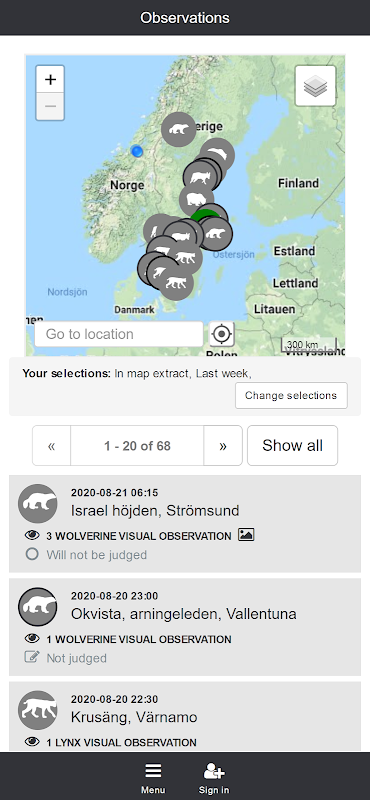Focus the Go to location field
Viewport: 370px width, 800px height.
(119, 334)
